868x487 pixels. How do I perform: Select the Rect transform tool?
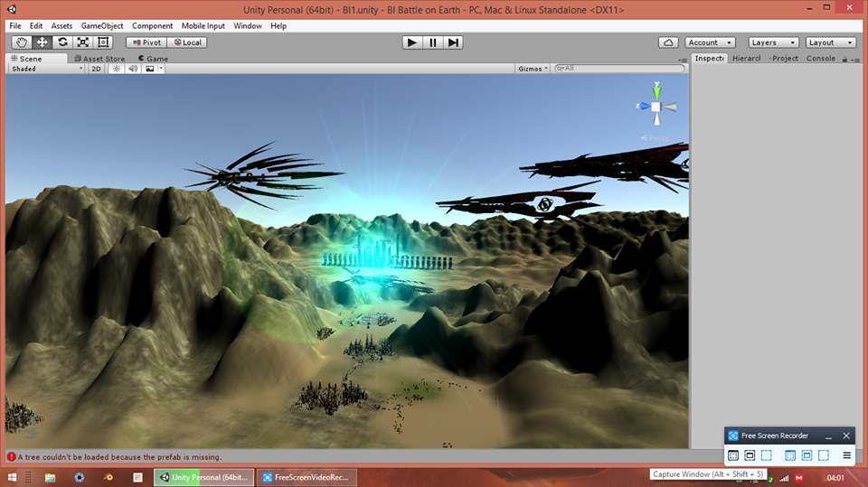103,42
